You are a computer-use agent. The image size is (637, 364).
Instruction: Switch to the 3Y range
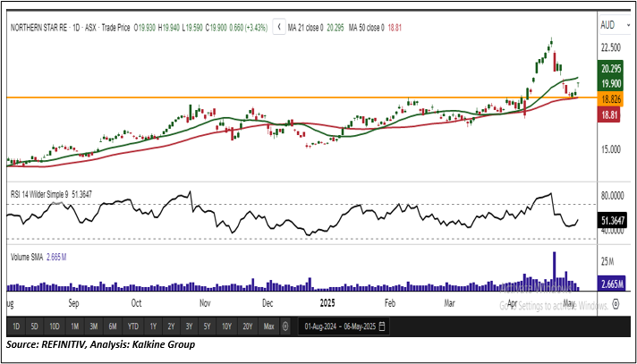(x=190, y=326)
